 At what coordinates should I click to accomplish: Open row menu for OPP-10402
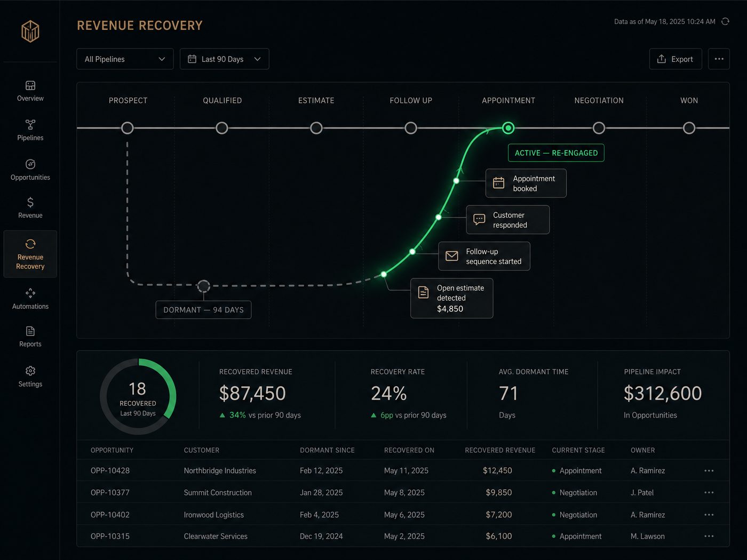[709, 515]
